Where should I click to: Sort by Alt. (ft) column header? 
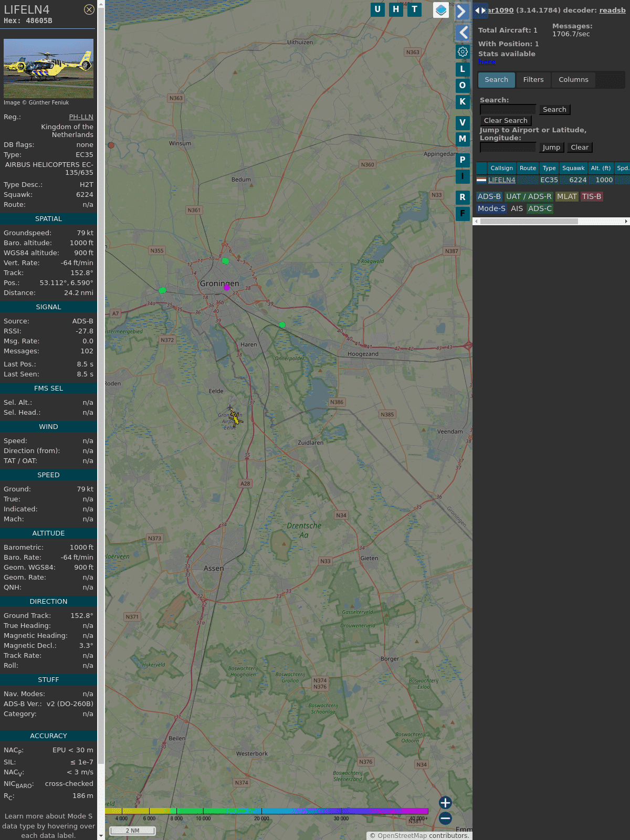601,169
